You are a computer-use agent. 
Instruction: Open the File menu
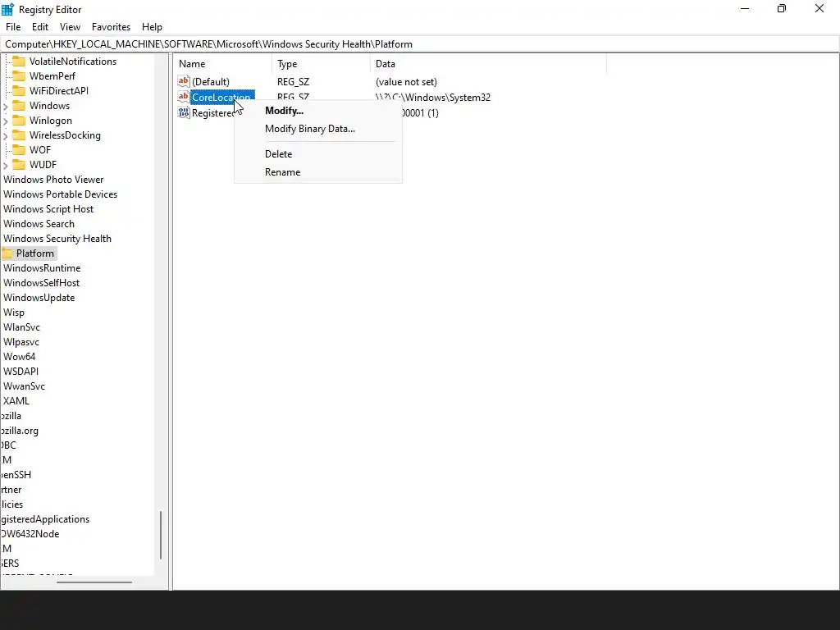pos(13,27)
